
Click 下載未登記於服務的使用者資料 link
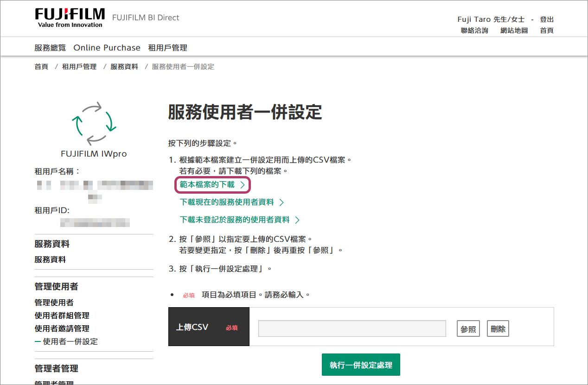pos(239,220)
